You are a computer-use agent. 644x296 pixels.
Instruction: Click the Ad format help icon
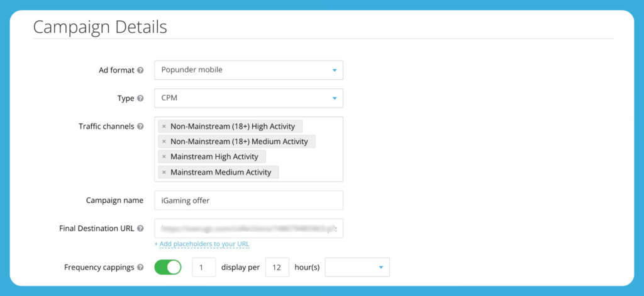(140, 71)
